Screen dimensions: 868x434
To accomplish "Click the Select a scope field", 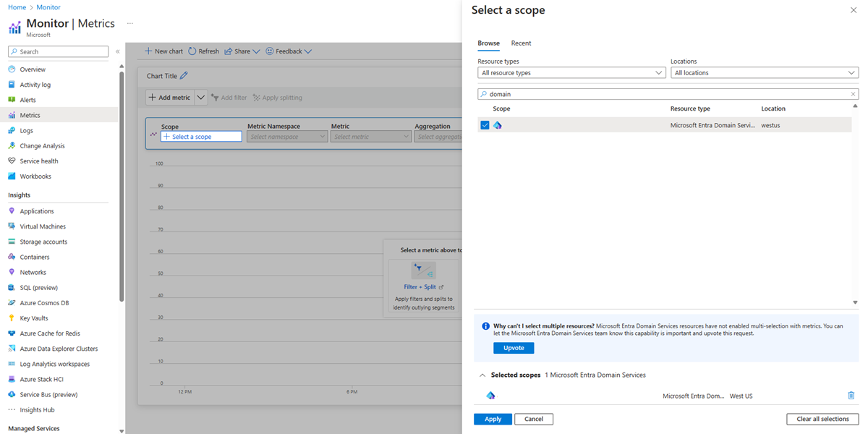I will coord(201,137).
